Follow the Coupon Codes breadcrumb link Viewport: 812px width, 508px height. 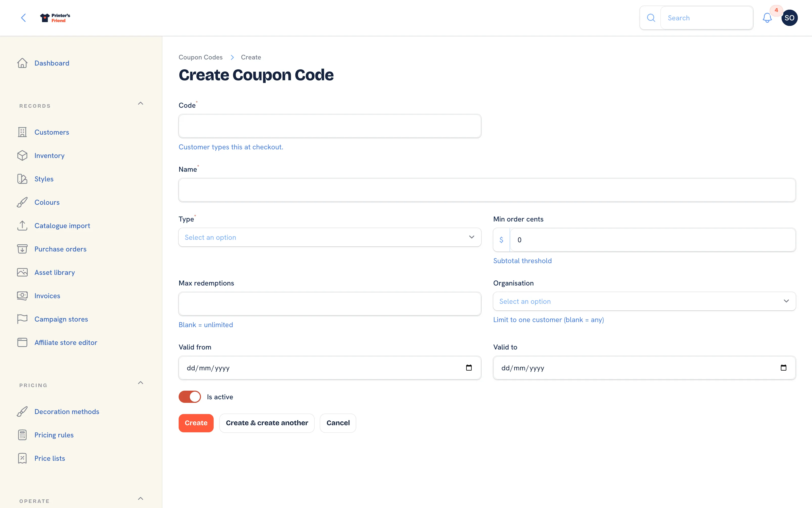point(200,57)
